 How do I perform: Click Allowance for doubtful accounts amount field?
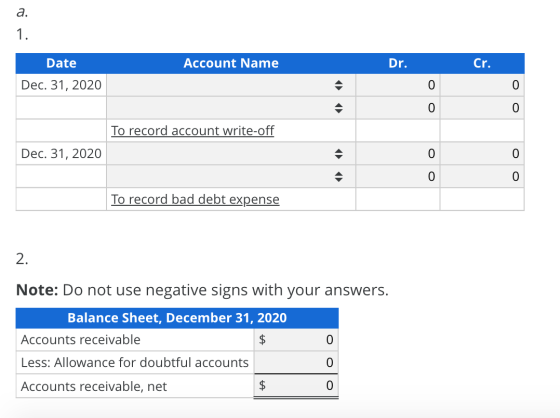(x=296, y=363)
